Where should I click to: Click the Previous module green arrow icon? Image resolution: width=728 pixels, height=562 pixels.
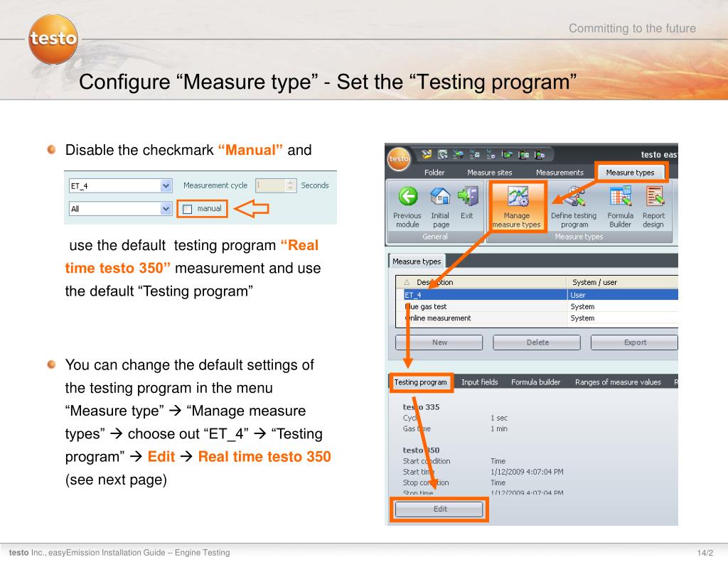407,196
